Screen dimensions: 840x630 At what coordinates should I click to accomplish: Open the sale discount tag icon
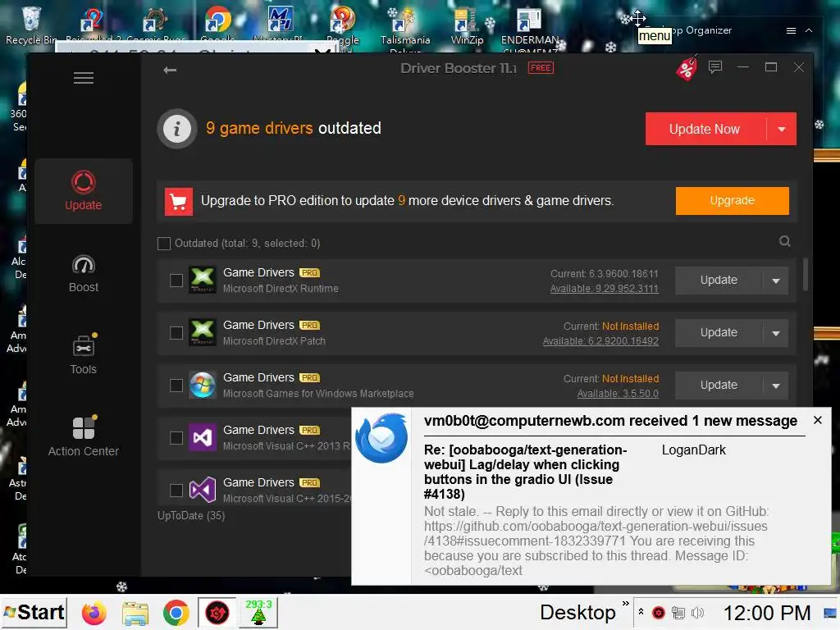(x=687, y=68)
